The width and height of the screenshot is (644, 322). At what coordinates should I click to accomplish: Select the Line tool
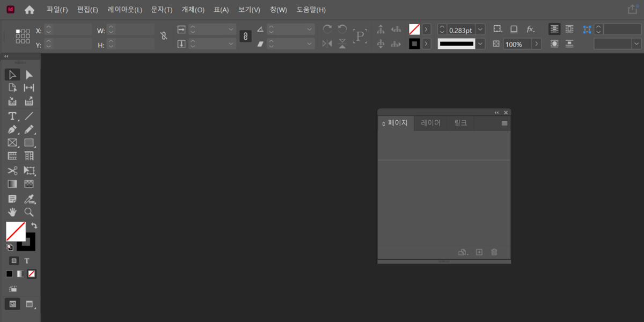(x=30, y=116)
